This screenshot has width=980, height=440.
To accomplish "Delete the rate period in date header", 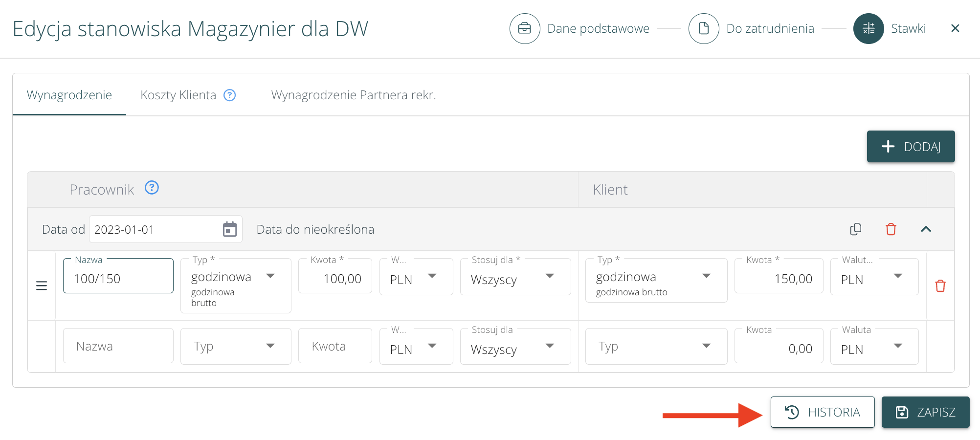I will pos(891,229).
